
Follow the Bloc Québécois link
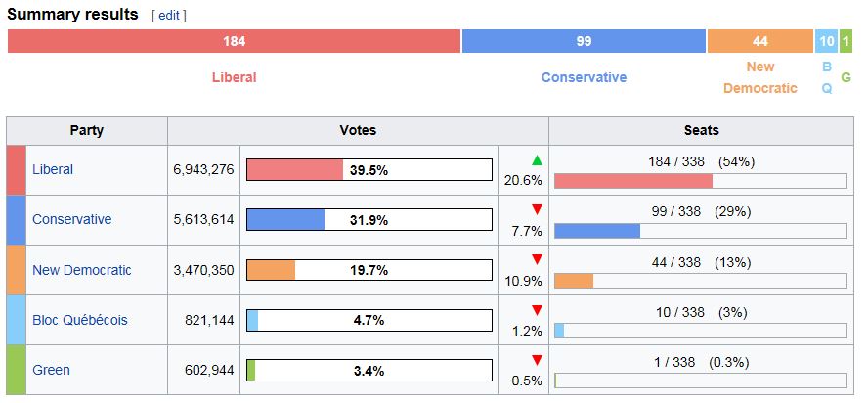[x=79, y=320]
